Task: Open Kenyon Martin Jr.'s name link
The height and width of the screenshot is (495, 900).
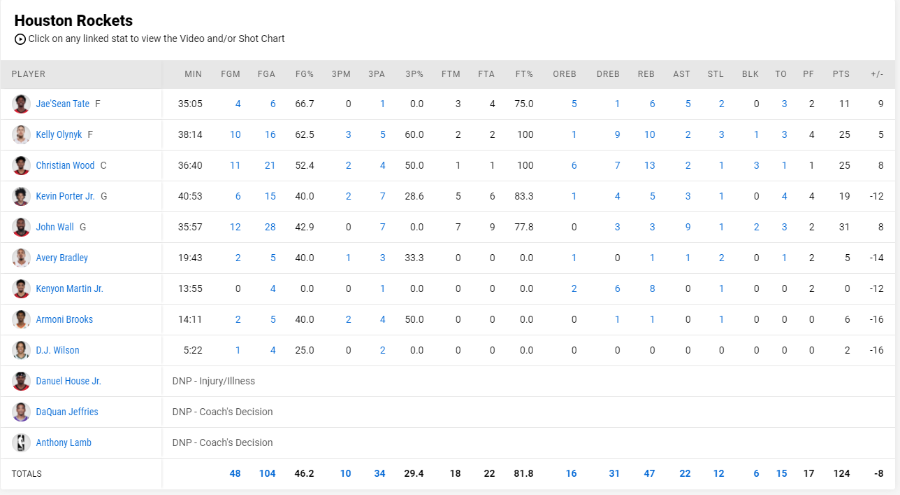Action: point(69,288)
